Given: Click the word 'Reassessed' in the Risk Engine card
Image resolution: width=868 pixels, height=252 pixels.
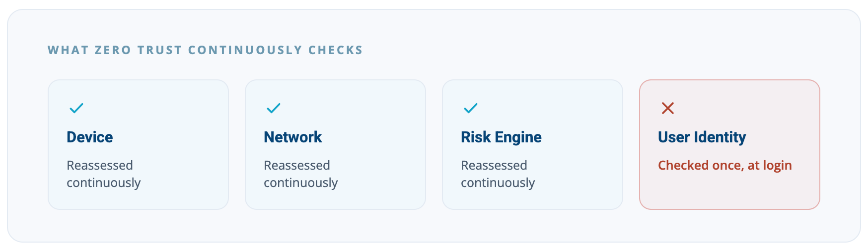Looking at the screenshot, I should [x=494, y=165].
